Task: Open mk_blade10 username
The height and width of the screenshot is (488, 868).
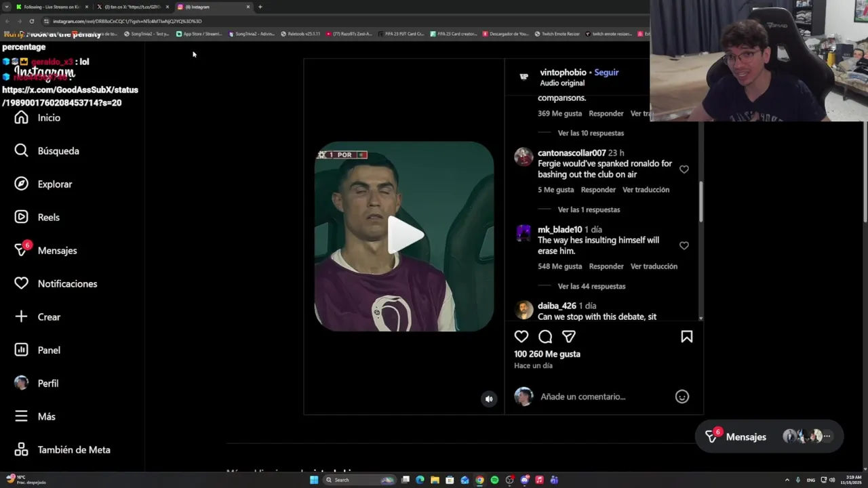Action: [559, 230]
